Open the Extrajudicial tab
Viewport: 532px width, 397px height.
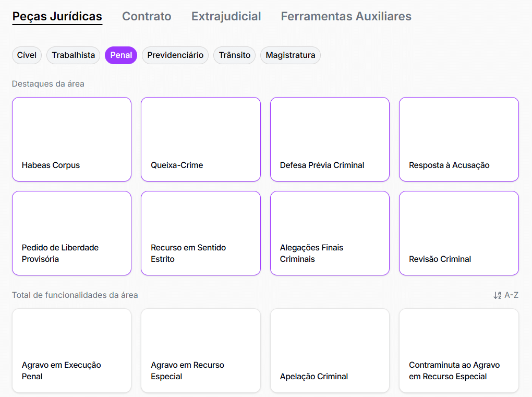coord(226,17)
